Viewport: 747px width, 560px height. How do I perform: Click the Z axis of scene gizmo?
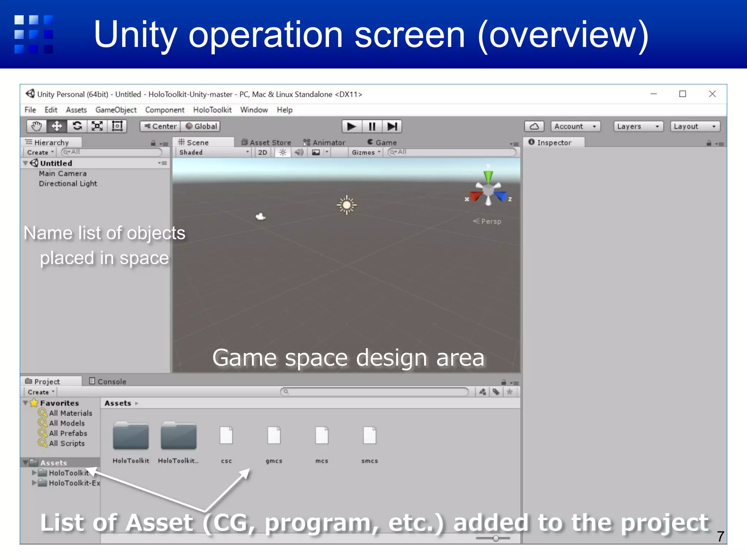point(502,197)
